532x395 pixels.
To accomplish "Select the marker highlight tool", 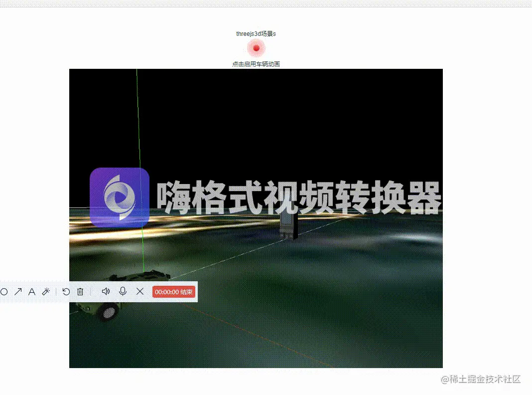I will (46, 292).
